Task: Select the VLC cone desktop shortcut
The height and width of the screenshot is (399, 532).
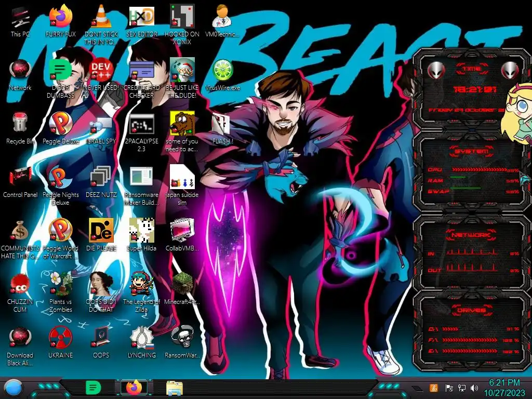Action: point(101,24)
